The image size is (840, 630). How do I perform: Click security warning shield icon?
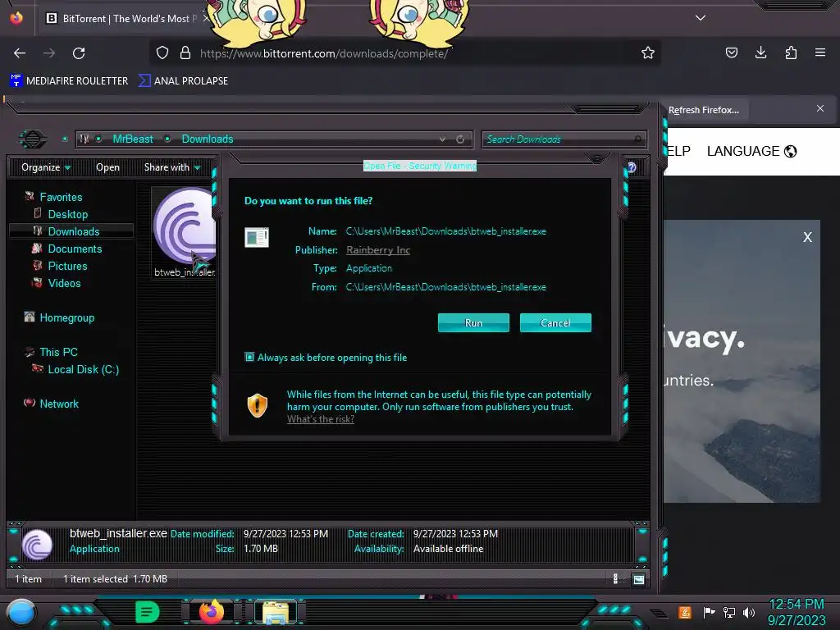pos(257,405)
